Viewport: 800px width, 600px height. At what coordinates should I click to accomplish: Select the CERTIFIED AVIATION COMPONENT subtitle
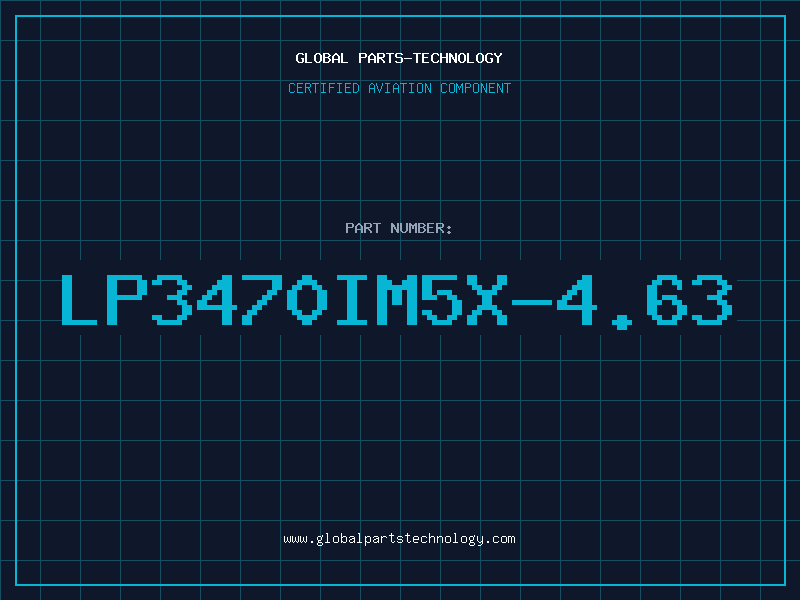(x=399, y=88)
